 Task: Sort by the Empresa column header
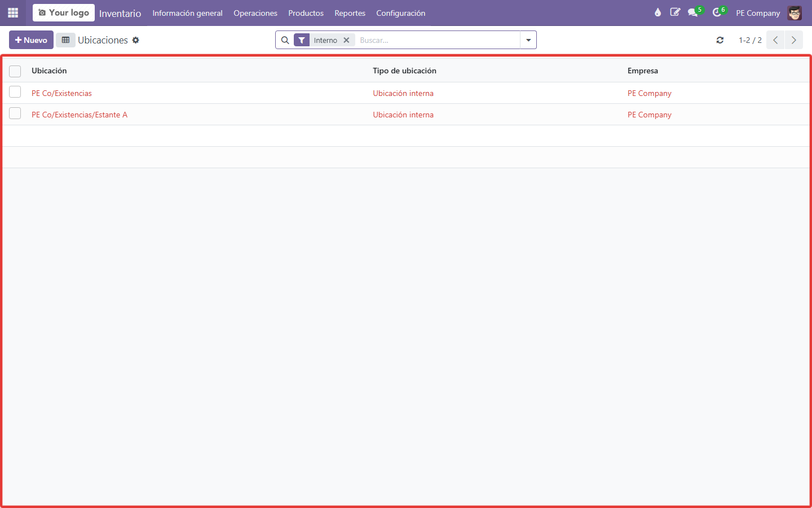[643, 71]
